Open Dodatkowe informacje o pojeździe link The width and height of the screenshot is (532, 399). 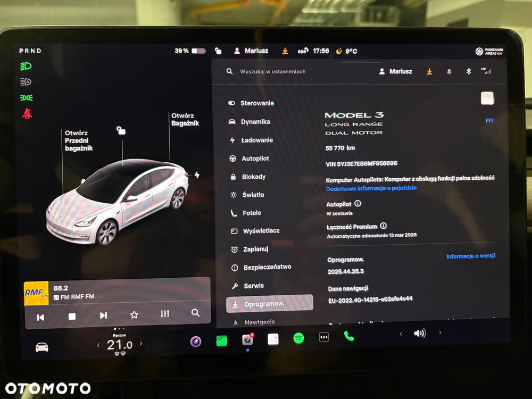tap(371, 188)
